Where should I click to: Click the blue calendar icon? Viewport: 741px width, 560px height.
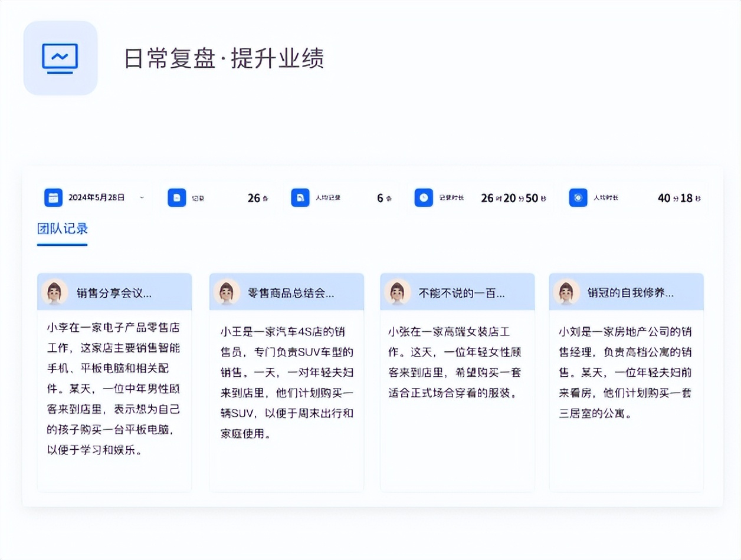point(53,197)
